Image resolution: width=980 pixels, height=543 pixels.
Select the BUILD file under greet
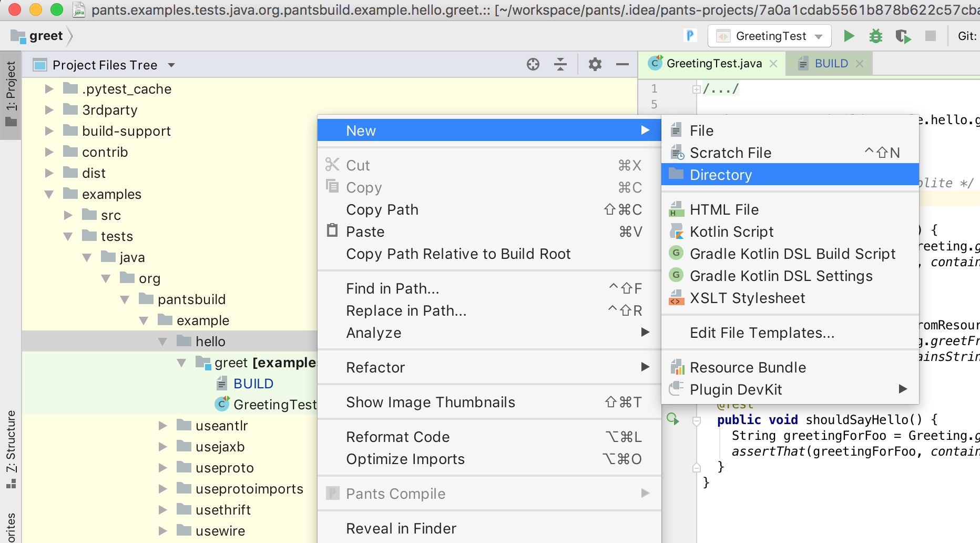pos(253,383)
